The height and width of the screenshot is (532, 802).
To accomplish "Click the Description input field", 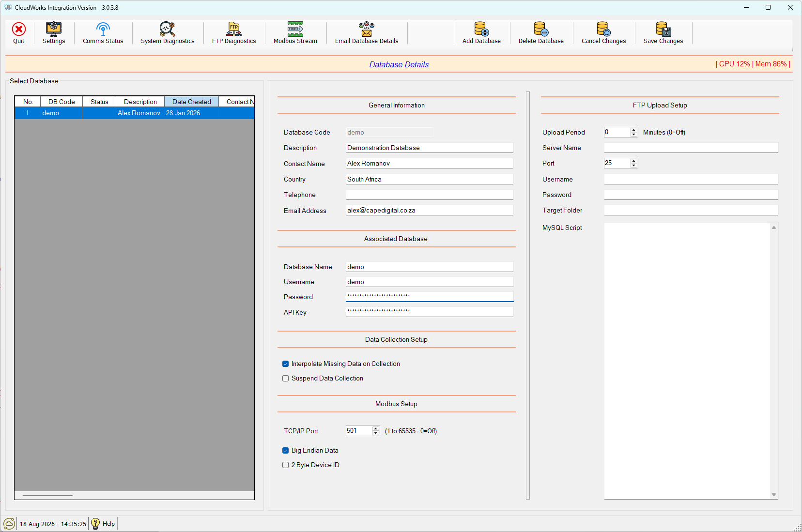I will coord(430,148).
